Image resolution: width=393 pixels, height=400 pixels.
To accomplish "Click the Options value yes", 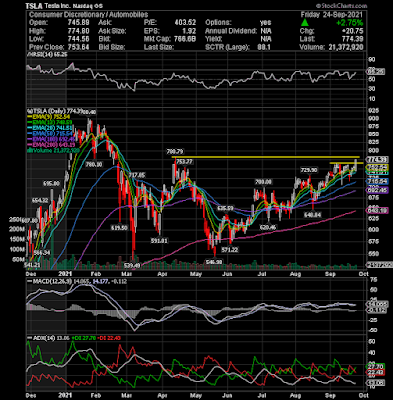I will point(266,23).
